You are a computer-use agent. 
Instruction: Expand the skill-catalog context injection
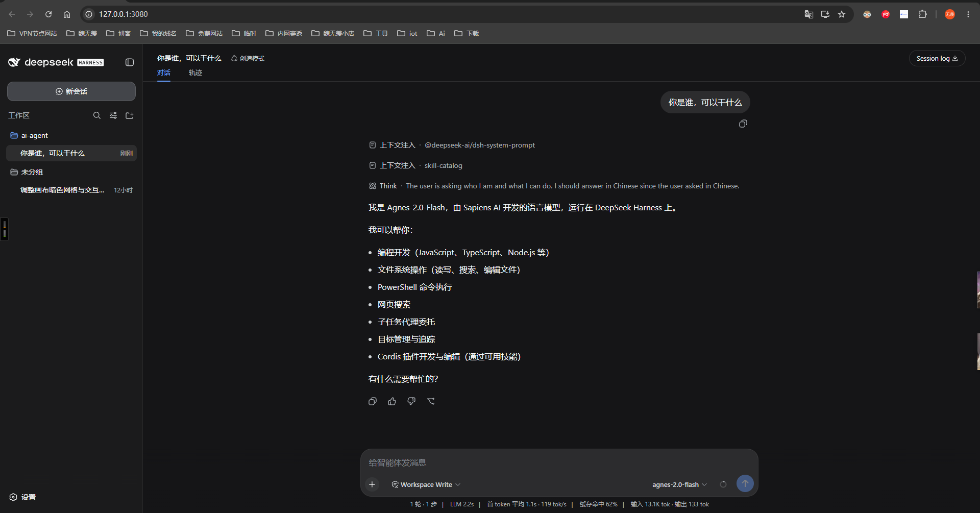[x=415, y=165]
